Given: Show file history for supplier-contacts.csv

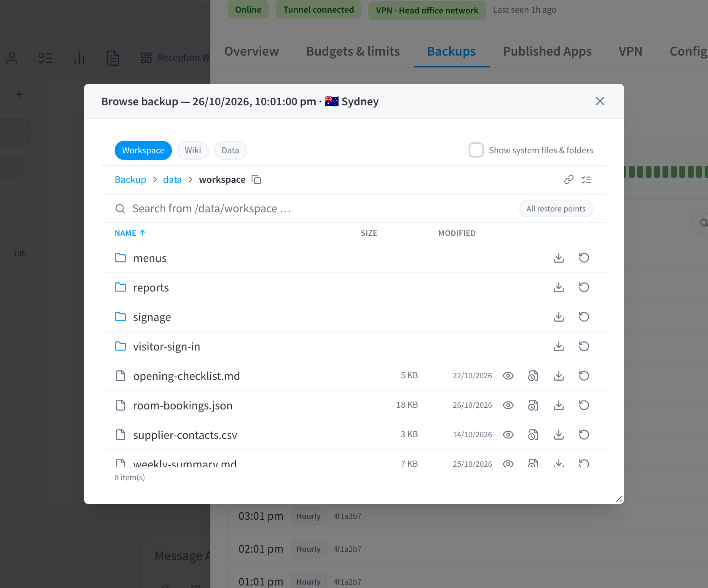Looking at the screenshot, I should click(534, 435).
